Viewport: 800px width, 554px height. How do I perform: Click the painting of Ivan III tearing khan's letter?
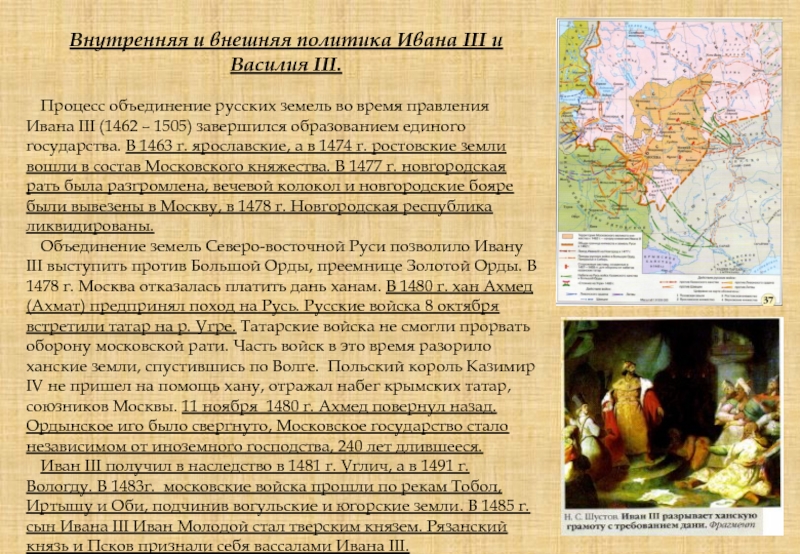(672, 413)
